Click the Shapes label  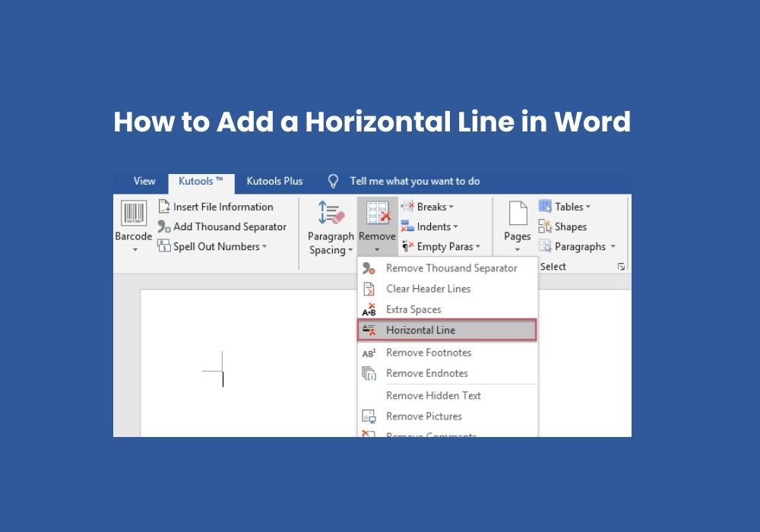click(571, 226)
